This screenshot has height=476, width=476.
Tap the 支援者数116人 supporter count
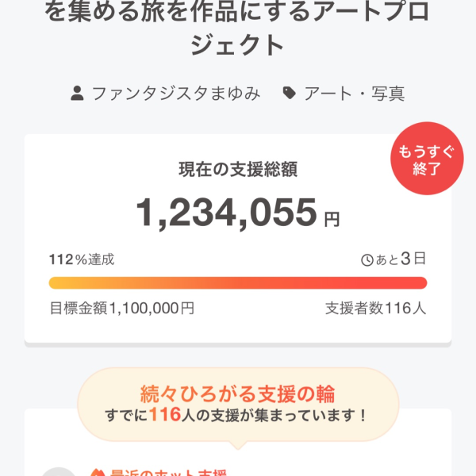click(375, 308)
